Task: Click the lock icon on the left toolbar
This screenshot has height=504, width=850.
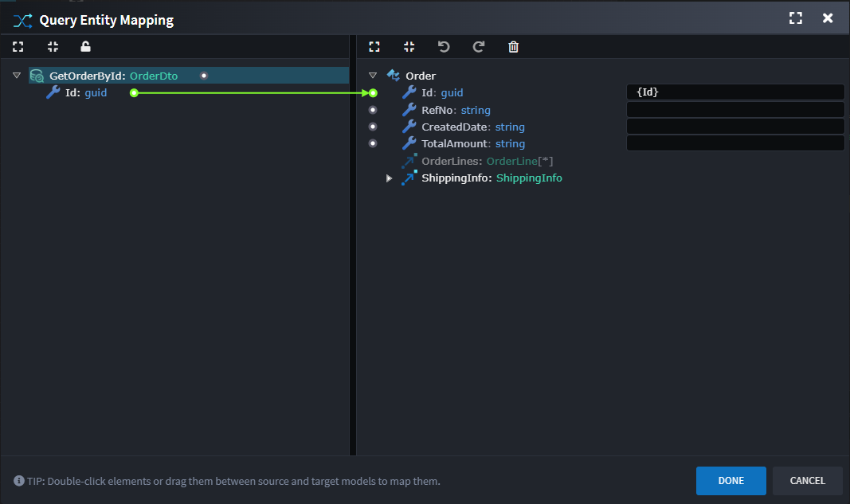Action: click(x=85, y=47)
